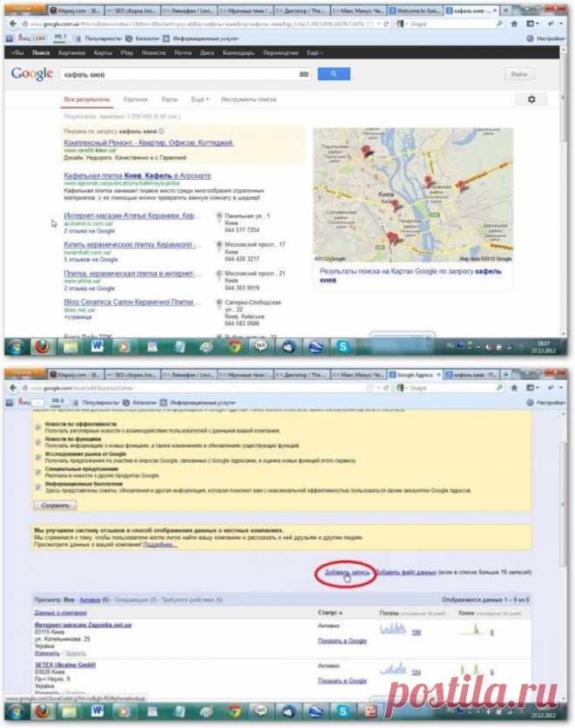Viewport: 575px width, 728px height.
Task: Open Инструменты поиска option
Action: pyautogui.click(x=249, y=99)
